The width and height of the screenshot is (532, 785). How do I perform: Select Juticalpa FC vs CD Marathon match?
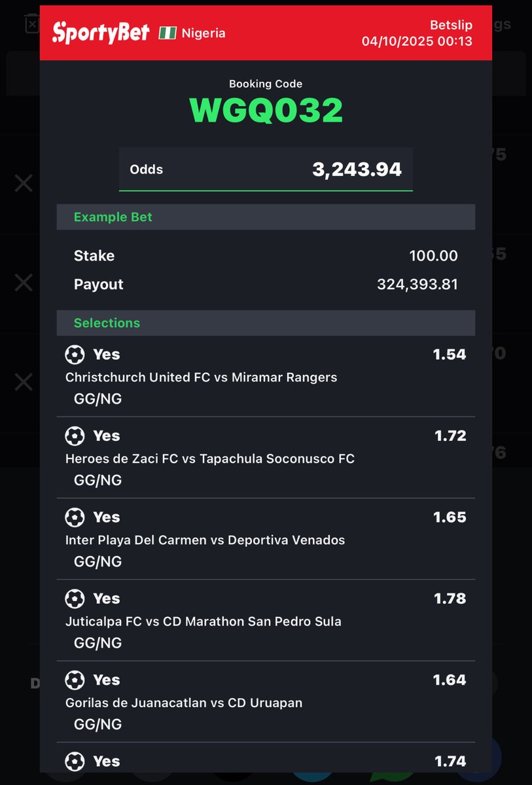pos(204,621)
